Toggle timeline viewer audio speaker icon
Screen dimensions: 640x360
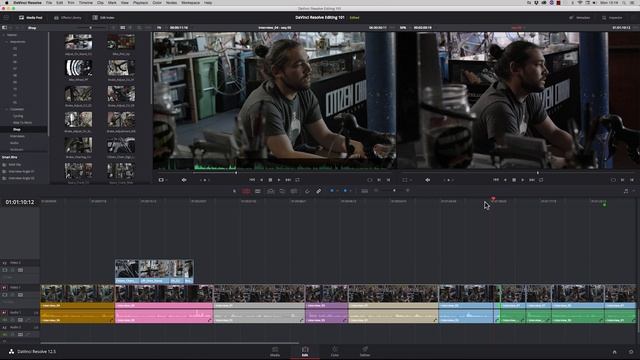point(427,180)
